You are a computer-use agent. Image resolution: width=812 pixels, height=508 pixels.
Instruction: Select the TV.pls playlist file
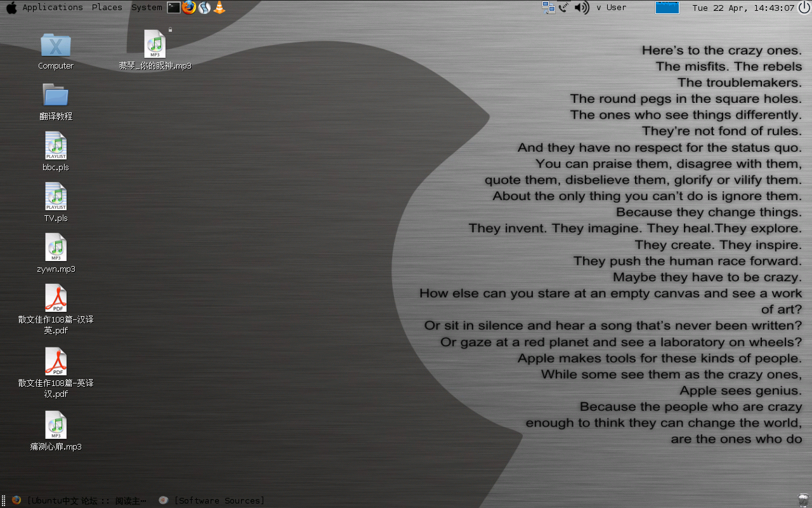[x=56, y=203]
